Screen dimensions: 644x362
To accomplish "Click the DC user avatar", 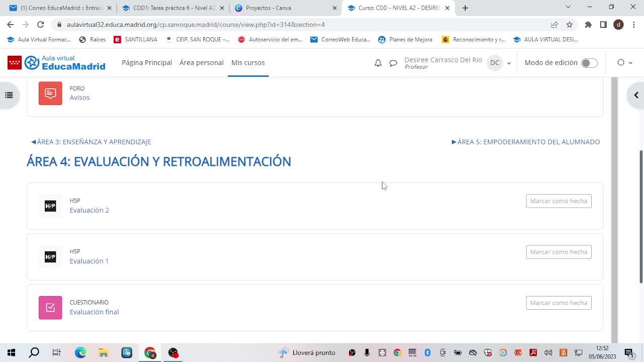I will [x=495, y=63].
